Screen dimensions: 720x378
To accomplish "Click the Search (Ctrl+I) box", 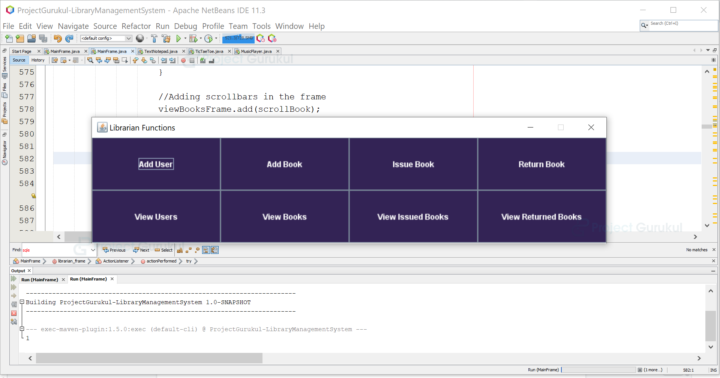I will (x=678, y=25).
